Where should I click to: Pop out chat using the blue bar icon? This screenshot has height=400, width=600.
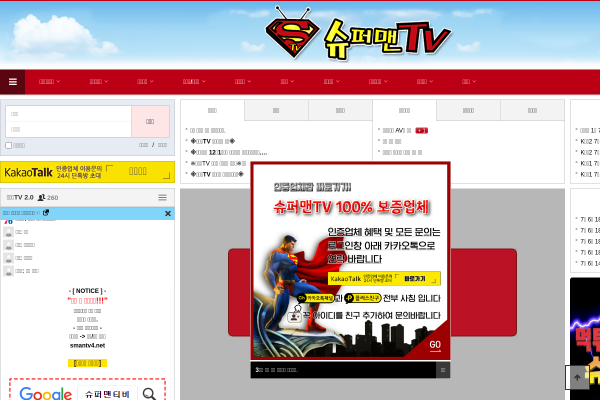(x=46, y=212)
